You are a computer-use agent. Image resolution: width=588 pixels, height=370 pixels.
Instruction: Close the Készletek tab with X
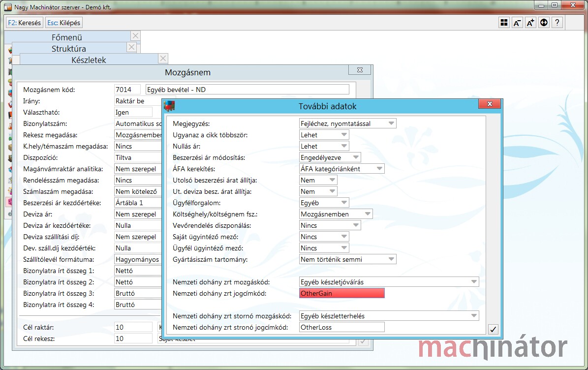[163, 59]
